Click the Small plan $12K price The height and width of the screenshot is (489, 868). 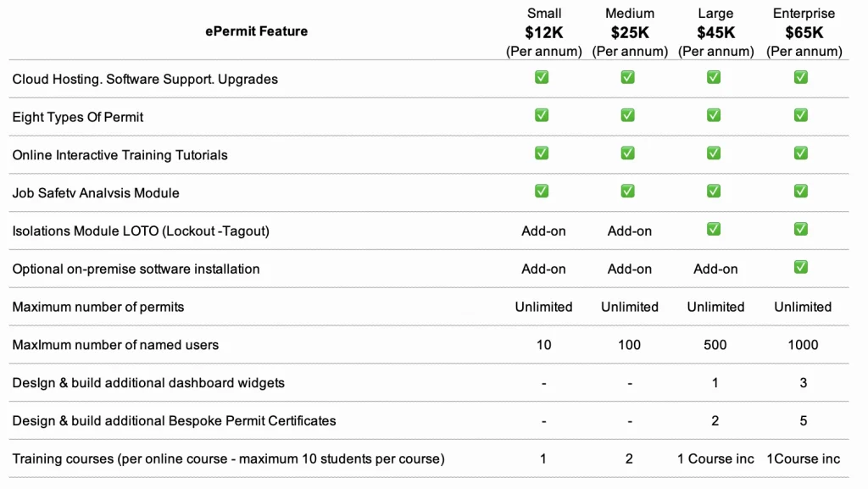544,32
